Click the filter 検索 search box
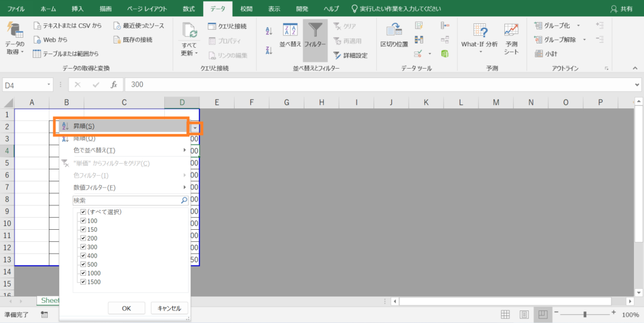Viewport: 644px width, 323px height. (x=131, y=201)
